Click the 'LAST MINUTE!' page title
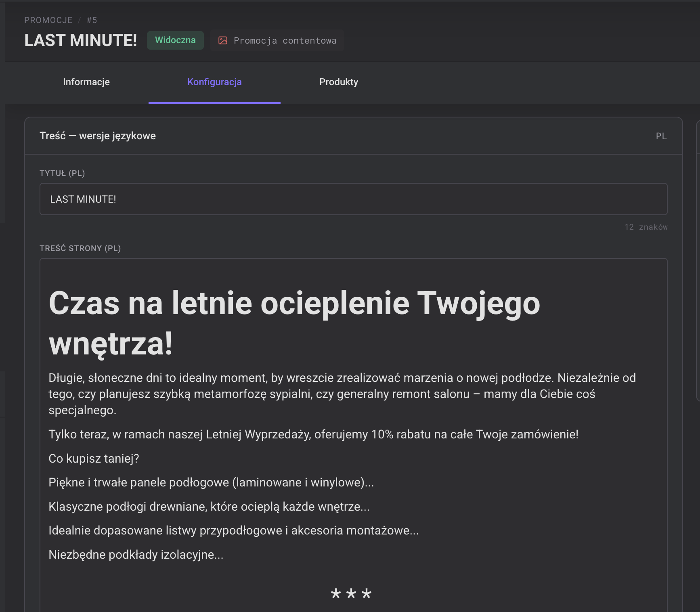The width and height of the screenshot is (700, 612). [81, 40]
